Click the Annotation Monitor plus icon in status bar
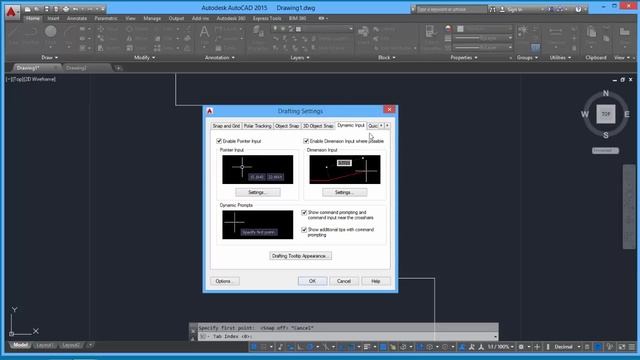Viewport: 640px width, 360px height. 537,347
